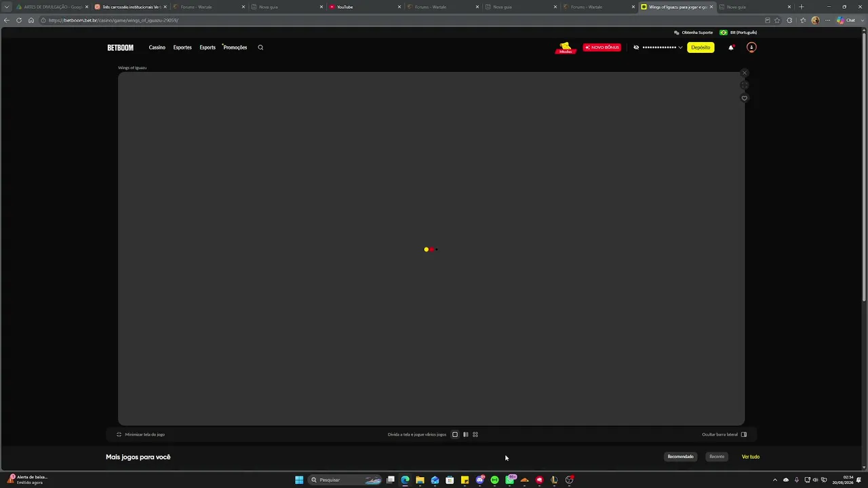This screenshot has height=488, width=868.
Task: Open the browser Chat sidebar button
Action: 846,20
